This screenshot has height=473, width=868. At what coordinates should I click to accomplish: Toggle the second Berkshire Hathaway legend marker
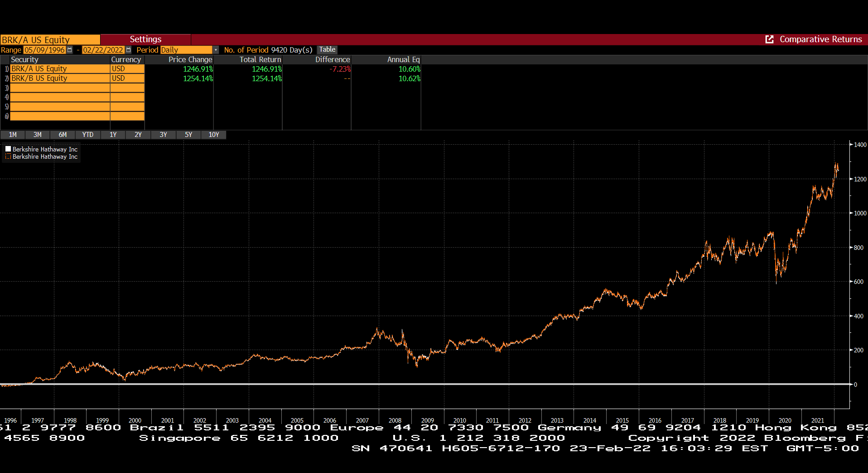[x=7, y=156]
